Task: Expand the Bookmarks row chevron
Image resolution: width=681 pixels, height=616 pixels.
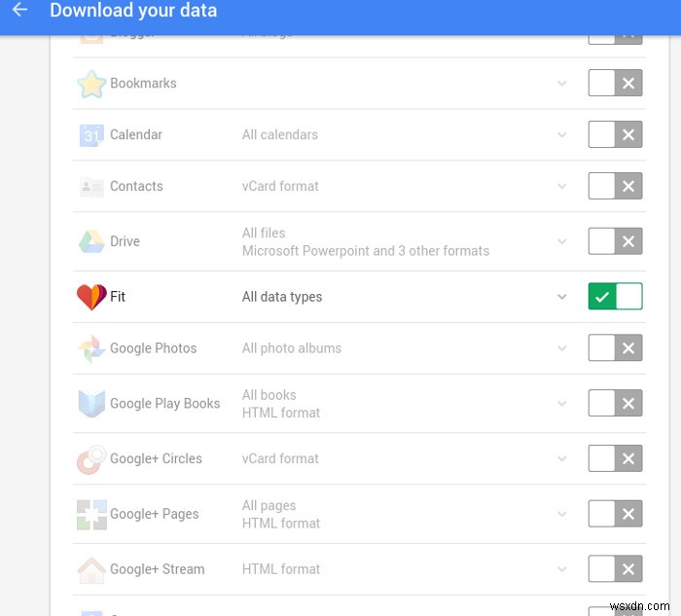Action: [562, 84]
